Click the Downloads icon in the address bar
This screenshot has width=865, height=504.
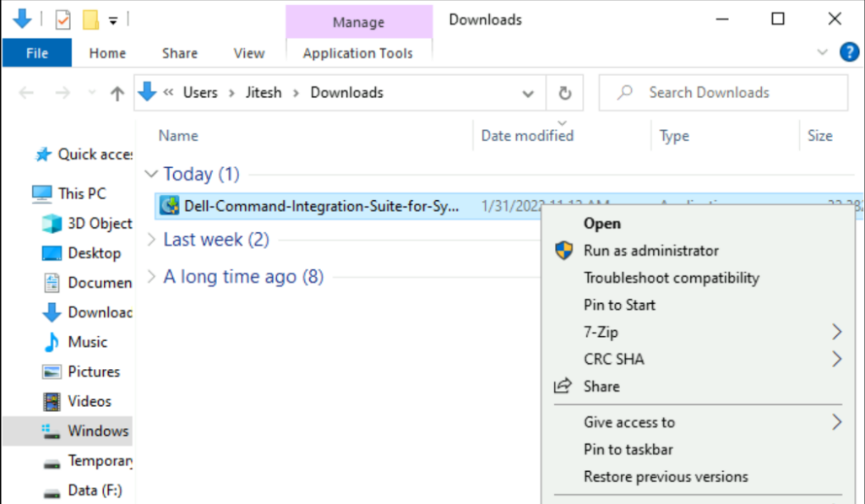(x=148, y=91)
